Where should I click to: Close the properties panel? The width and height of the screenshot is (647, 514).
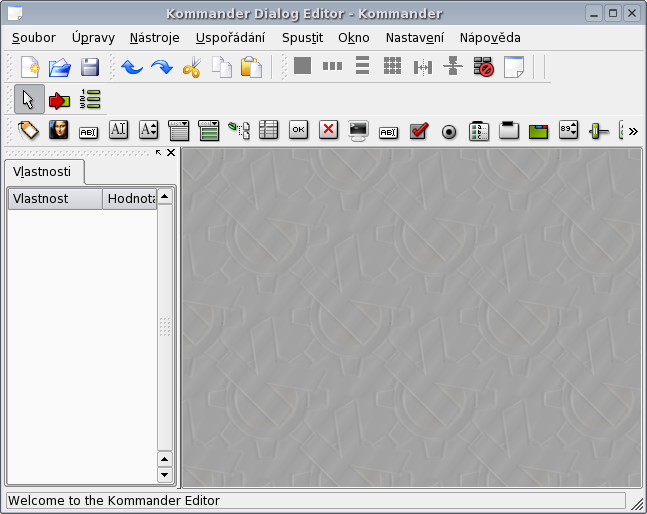click(x=171, y=153)
